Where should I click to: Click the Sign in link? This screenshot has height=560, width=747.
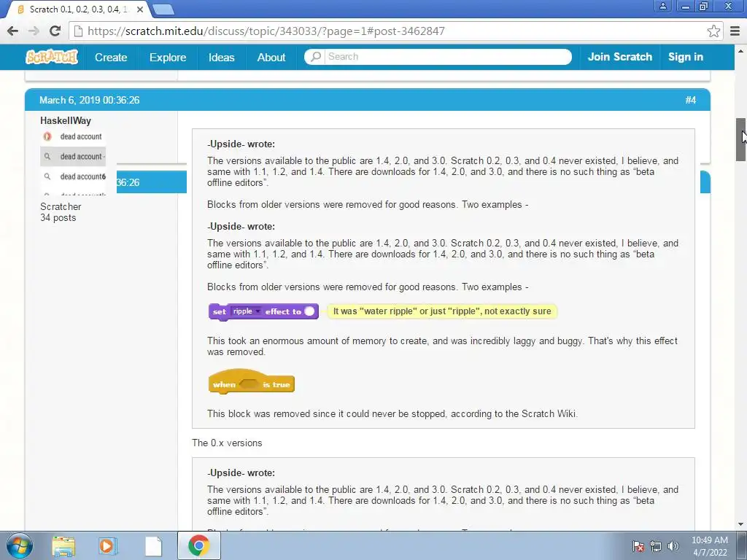[x=686, y=57]
